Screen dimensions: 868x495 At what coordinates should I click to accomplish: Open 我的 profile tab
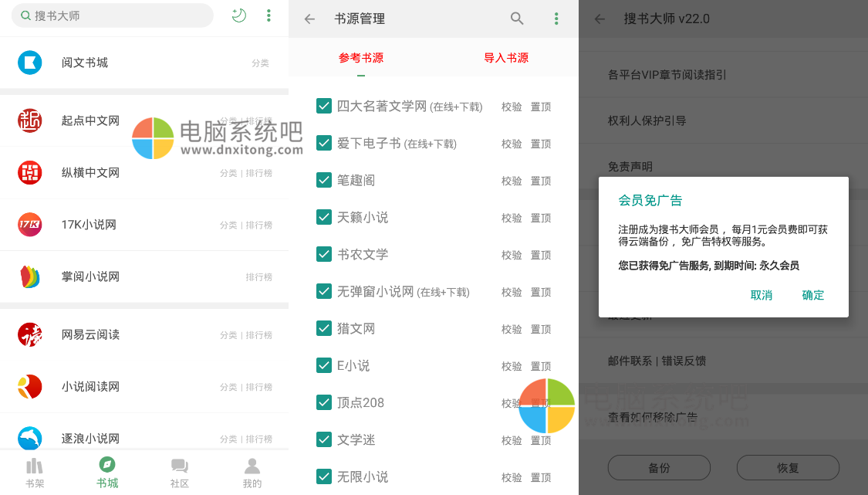252,473
